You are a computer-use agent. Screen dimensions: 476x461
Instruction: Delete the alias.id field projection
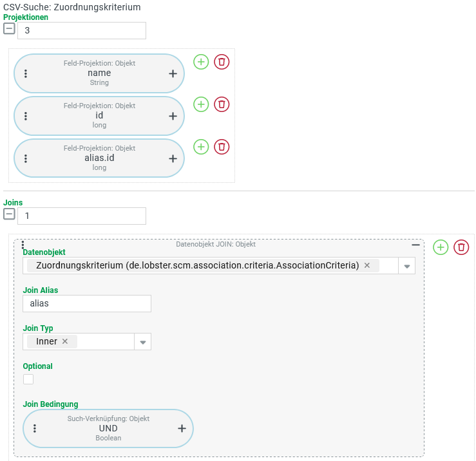(x=222, y=147)
